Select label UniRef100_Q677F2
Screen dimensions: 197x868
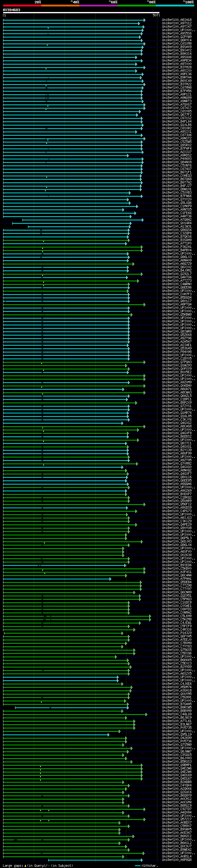(177, 115)
